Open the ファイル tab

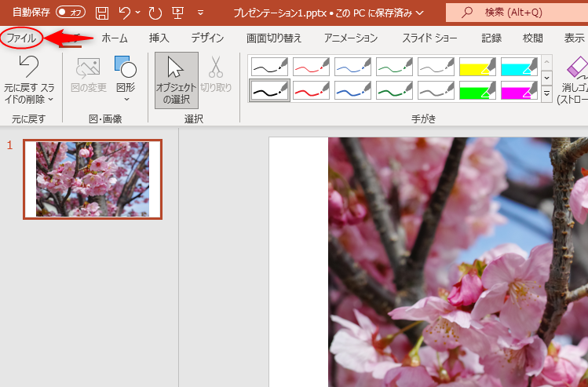(x=21, y=38)
